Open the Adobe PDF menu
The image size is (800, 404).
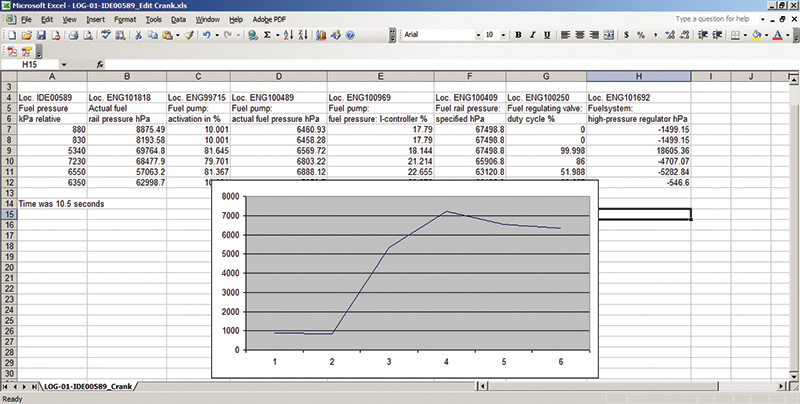click(x=269, y=19)
